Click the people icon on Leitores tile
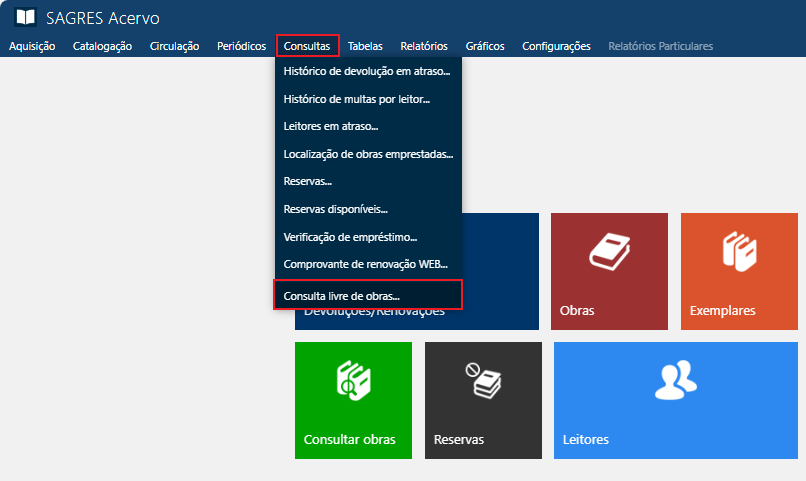This screenshot has height=481, width=806. (675, 379)
